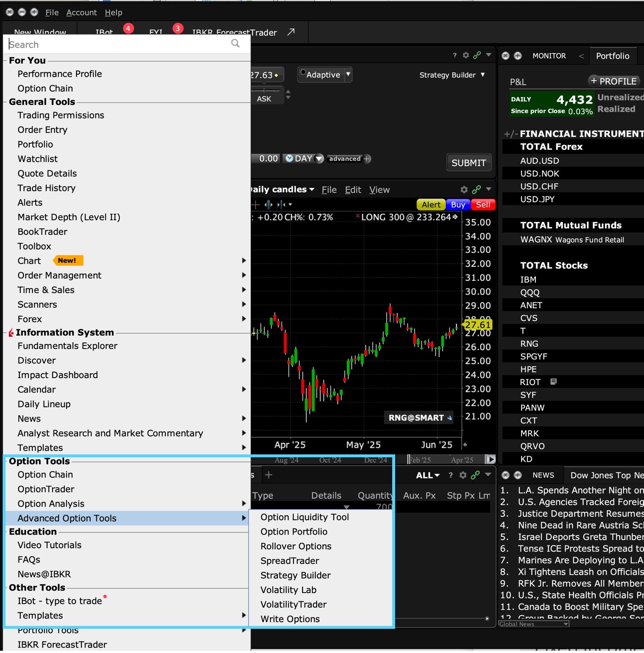Image resolution: width=644 pixels, height=653 pixels.
Task: Add a new tab with plus icon in orders panel
Action: tap(269, 475)
